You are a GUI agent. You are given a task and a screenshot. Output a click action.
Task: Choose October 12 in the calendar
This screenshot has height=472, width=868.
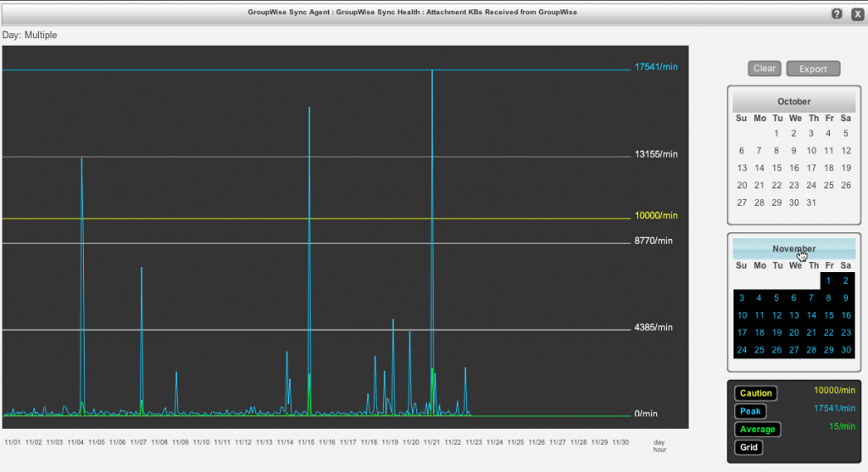click(x=846, y=151)
